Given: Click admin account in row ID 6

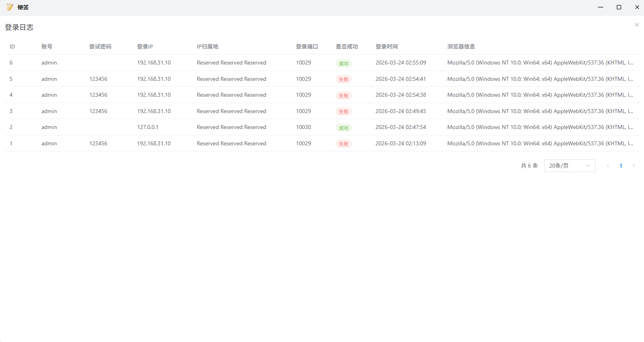Looking at the screenshot, I should 49,63.
